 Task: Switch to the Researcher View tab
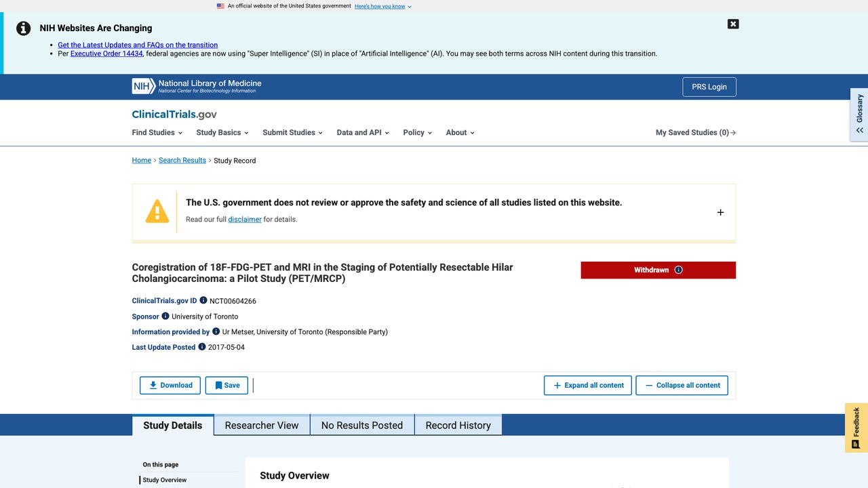(x=262, y=425)
